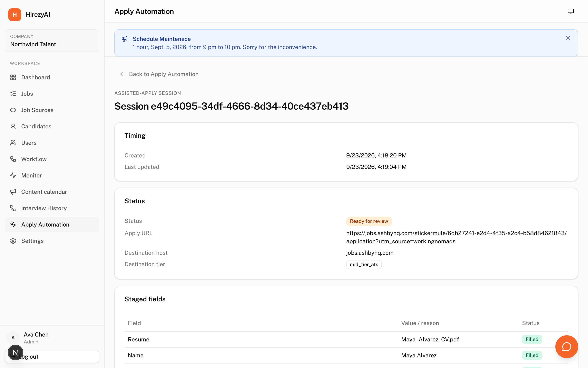Click the Users group icon
588x368 pixels.
pyautogui.click(x=13, y=143)
